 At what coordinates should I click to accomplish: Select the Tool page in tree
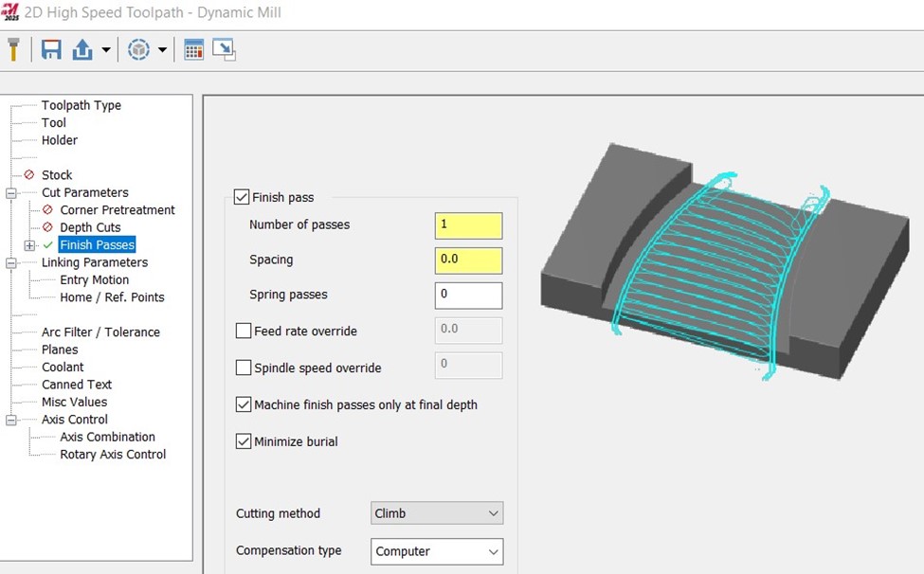coord(54,122)
